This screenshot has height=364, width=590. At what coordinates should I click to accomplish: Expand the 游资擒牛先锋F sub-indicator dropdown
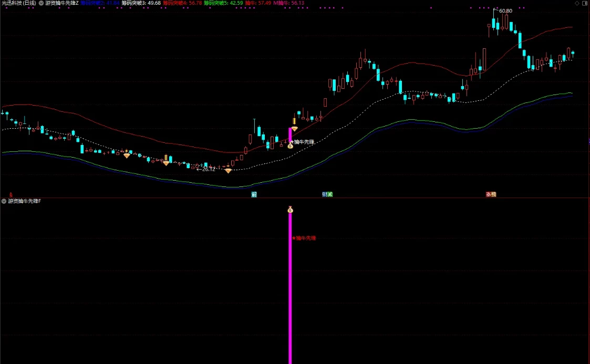[4, 201]
